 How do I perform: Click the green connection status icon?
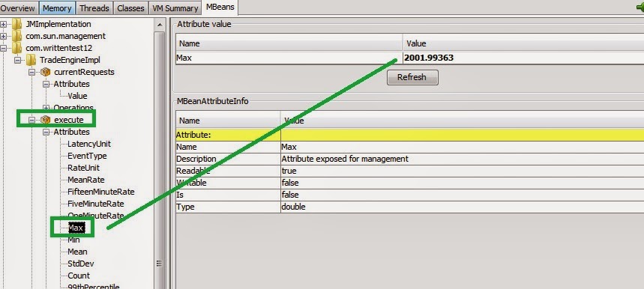point(640,7)
